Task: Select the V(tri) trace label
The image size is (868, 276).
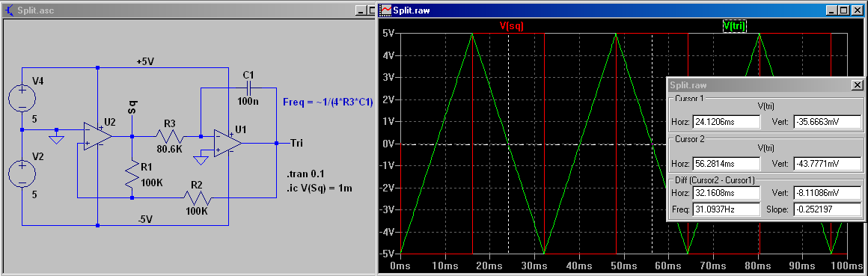Action: 735,25
